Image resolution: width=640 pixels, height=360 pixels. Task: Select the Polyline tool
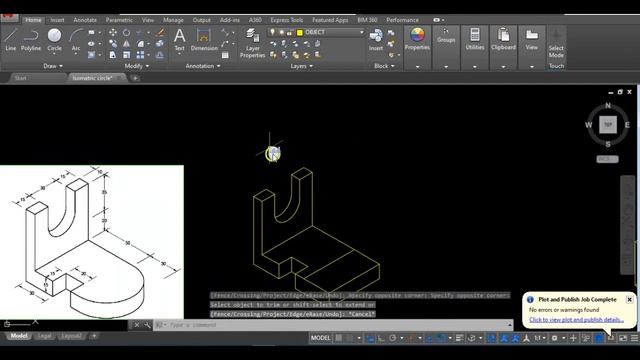(31, 40)
